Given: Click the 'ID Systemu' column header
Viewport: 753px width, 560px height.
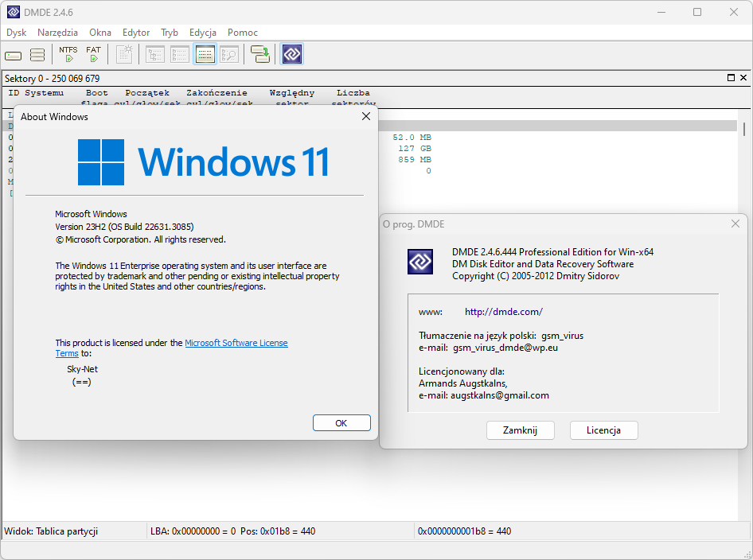Looking at the screenshot, I should (x=36, y=93).
